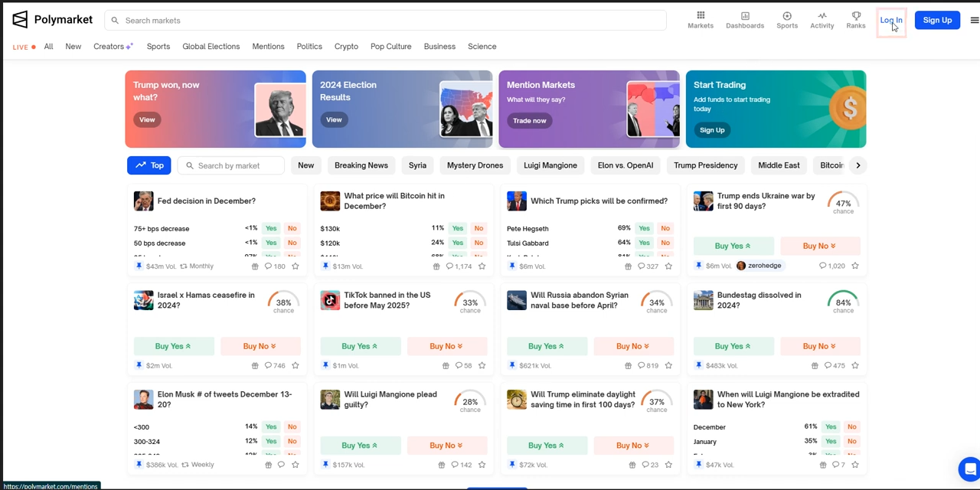Click the Search markets field
Screen dimensions: 980x490
[x=385, y=21]
